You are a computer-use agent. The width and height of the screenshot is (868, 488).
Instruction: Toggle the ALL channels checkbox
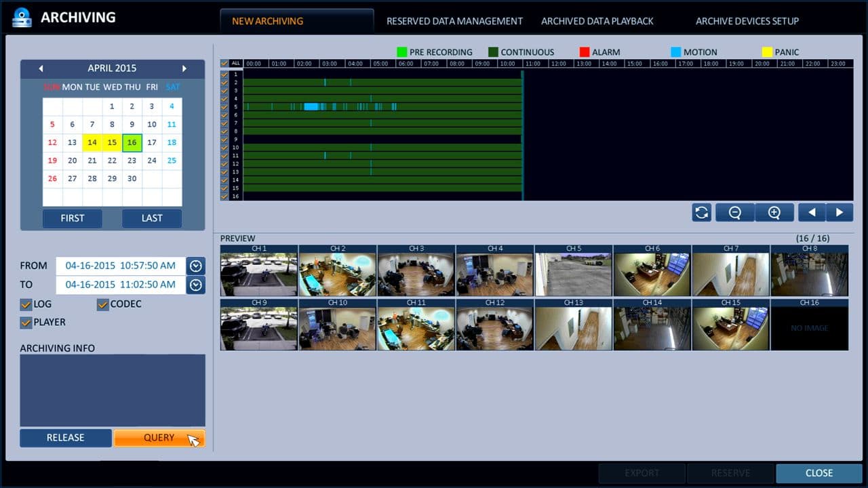click(x=224, y=63)
